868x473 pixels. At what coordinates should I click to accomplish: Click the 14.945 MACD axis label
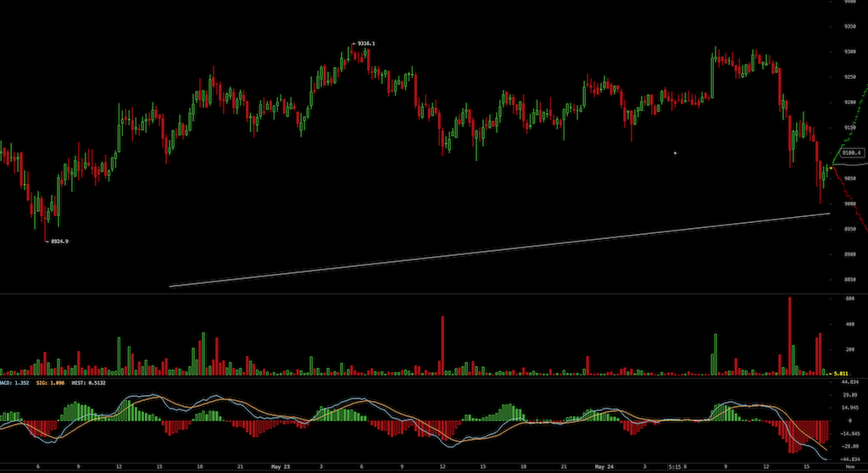pyautogui.click(x=849, y=408)
